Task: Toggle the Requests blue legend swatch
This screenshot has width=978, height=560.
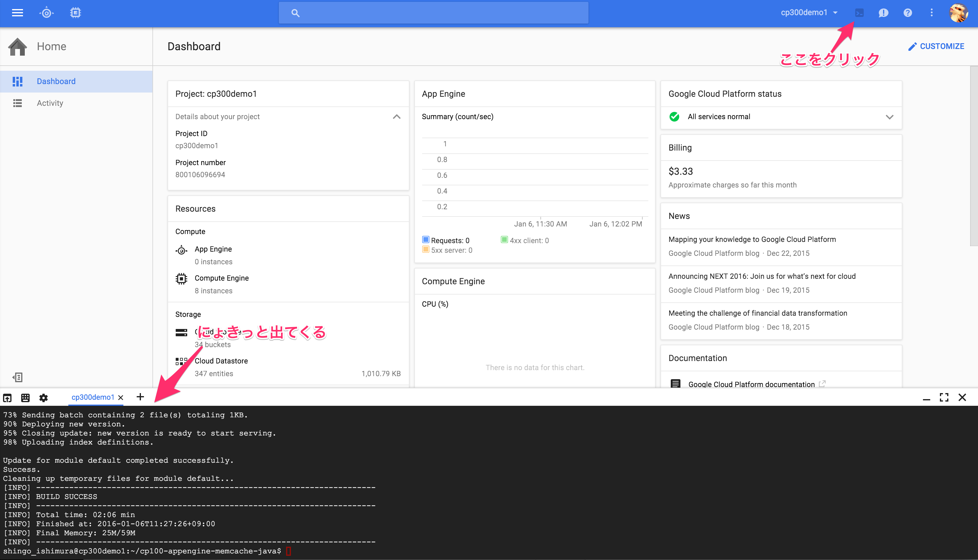Action: 426,239
